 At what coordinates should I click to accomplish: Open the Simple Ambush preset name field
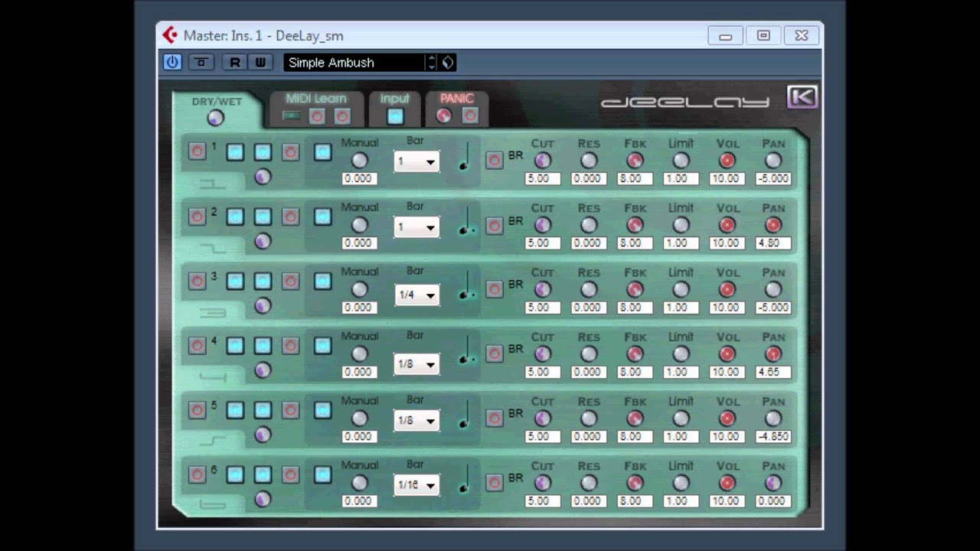(354, 63)
